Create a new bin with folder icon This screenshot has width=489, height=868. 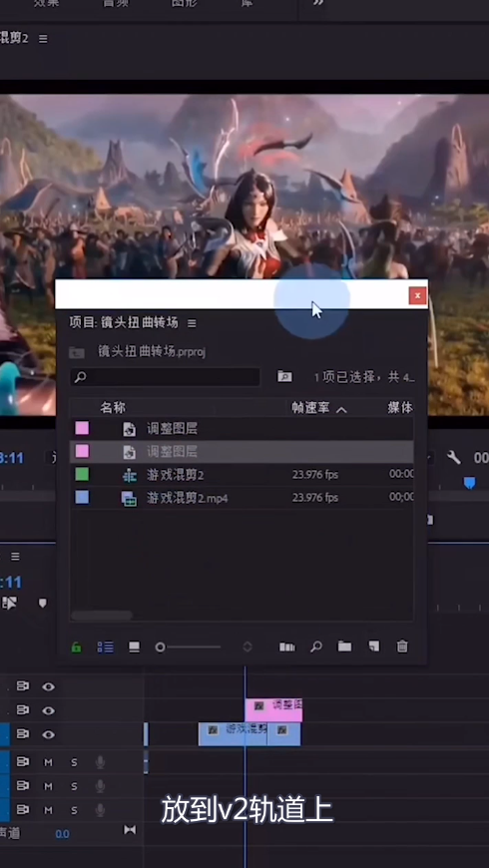[x=345, y=647]
